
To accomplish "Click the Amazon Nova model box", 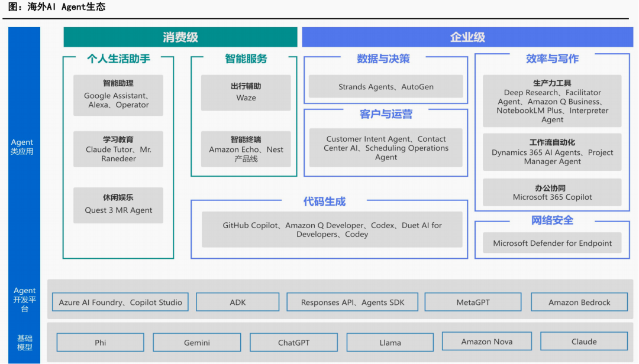I will tap(486, 341).
